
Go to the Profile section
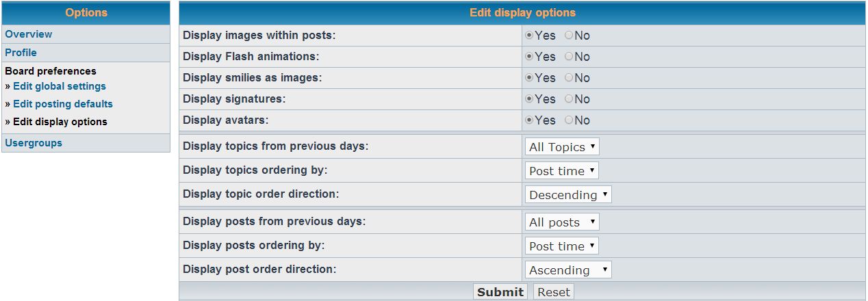point(21,53)
